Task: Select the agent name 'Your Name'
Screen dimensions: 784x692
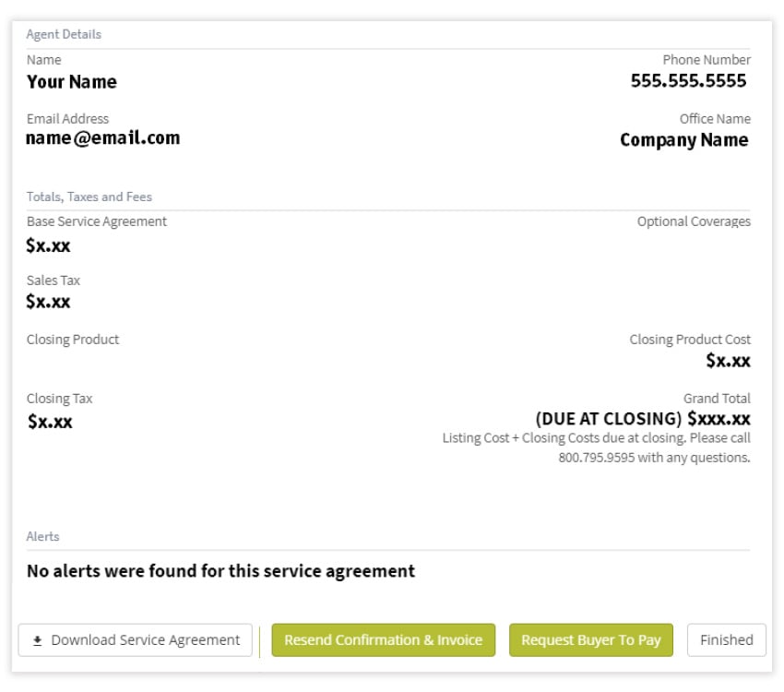Action: (x=72, y=82)
